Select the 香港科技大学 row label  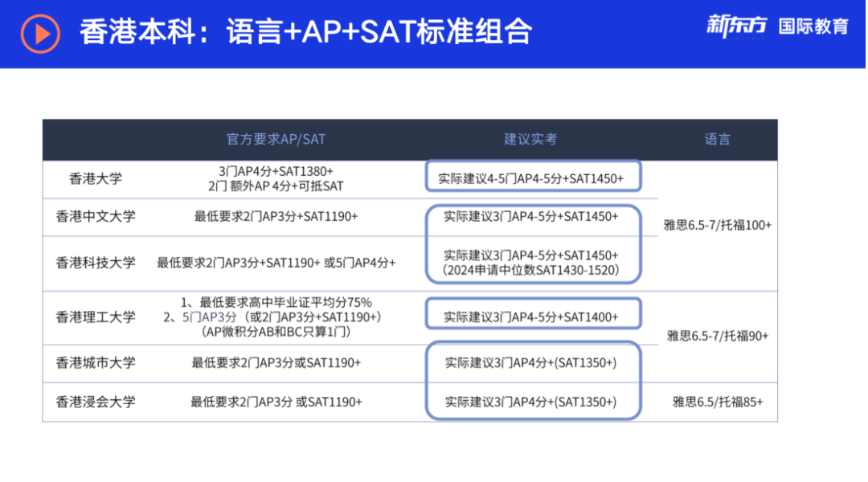click(x=95, y=263)
